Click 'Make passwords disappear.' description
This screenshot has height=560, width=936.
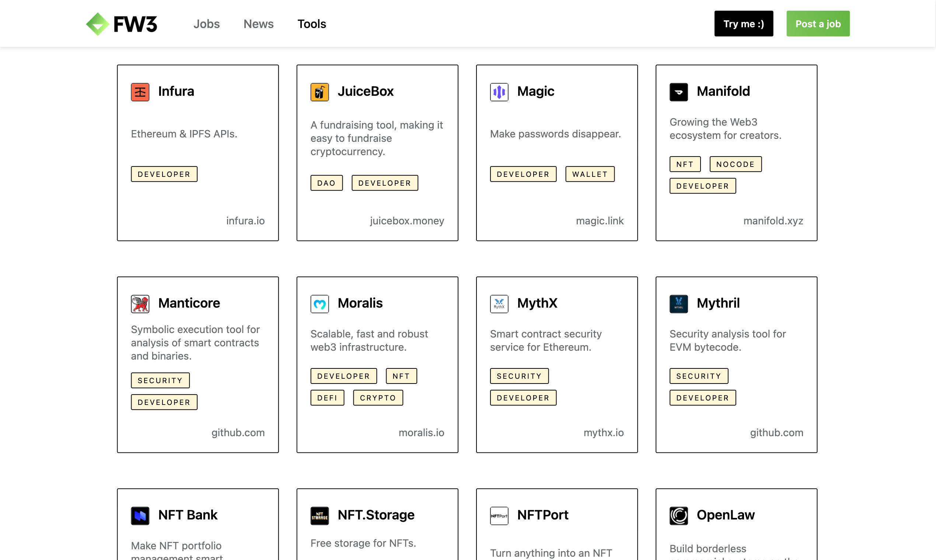click(x=555, y=134)
